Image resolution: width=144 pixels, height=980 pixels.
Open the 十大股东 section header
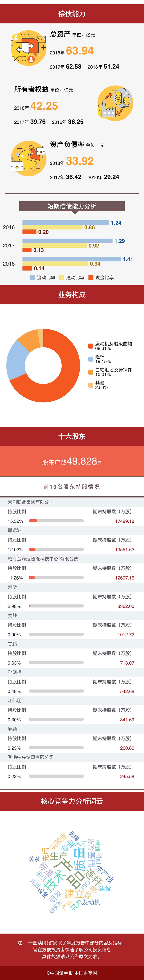pos(72,436)
